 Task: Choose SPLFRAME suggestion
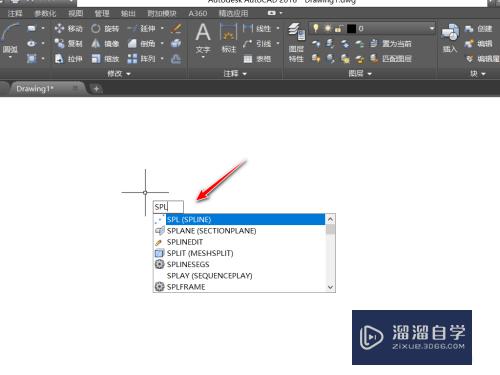pos(239,287)
